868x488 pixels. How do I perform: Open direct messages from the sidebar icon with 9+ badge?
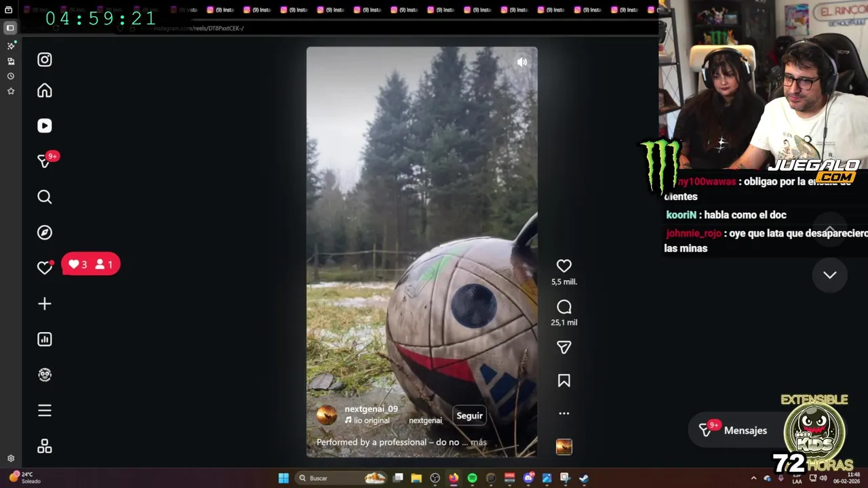pos(45,161)
